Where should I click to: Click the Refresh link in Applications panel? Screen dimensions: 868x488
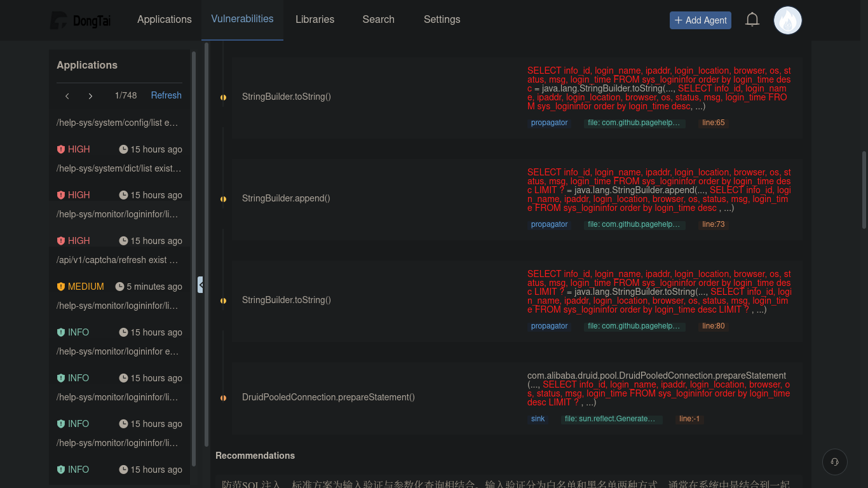[x=166, y=95]
